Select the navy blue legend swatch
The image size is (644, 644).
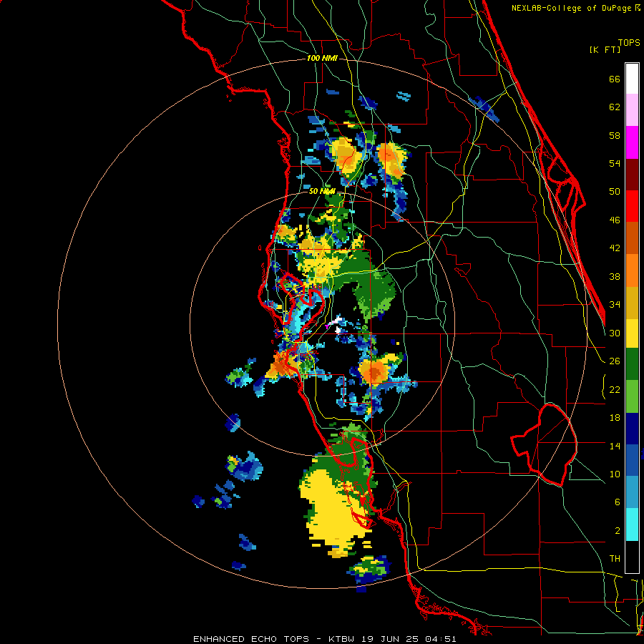point(632,429)
